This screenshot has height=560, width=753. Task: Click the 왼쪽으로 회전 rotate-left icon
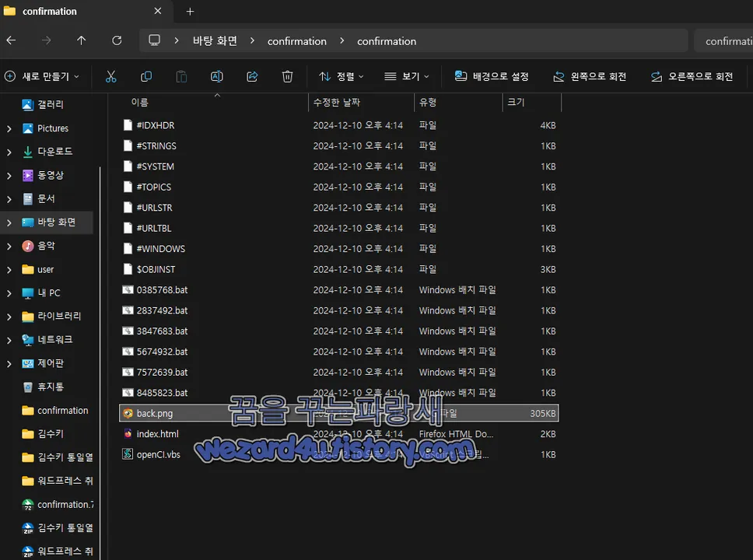(559, 76)
